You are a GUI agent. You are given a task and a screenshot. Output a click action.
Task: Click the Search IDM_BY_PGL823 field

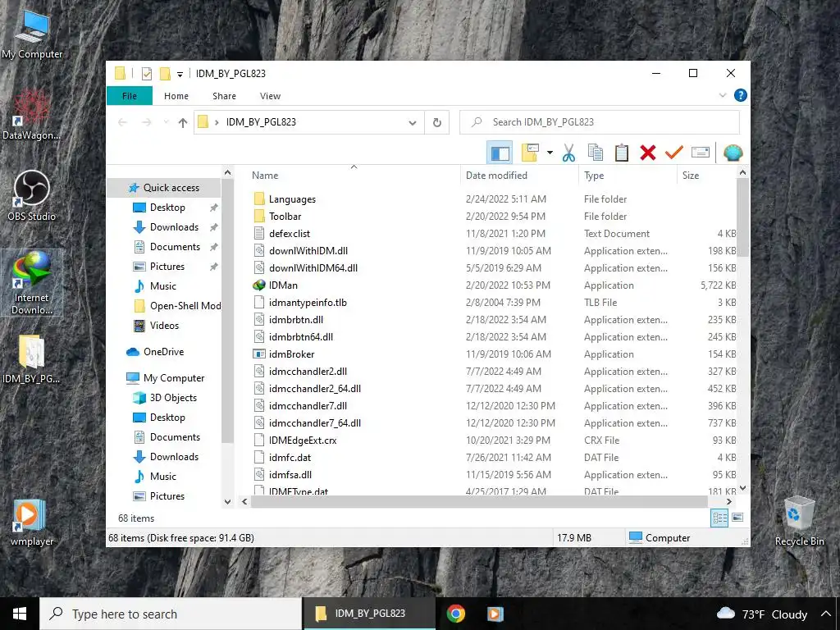click(600, 122)
